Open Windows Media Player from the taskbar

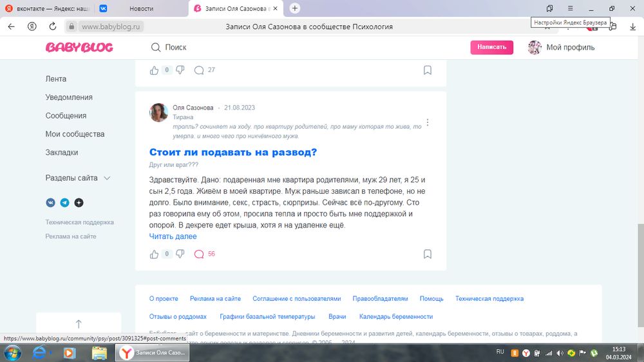(70, 352)
